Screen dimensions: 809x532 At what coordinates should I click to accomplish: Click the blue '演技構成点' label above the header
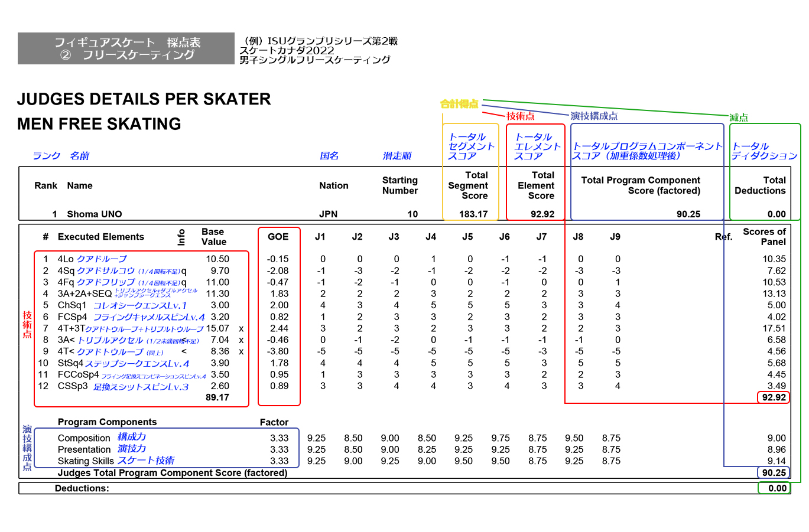[594, 116]
